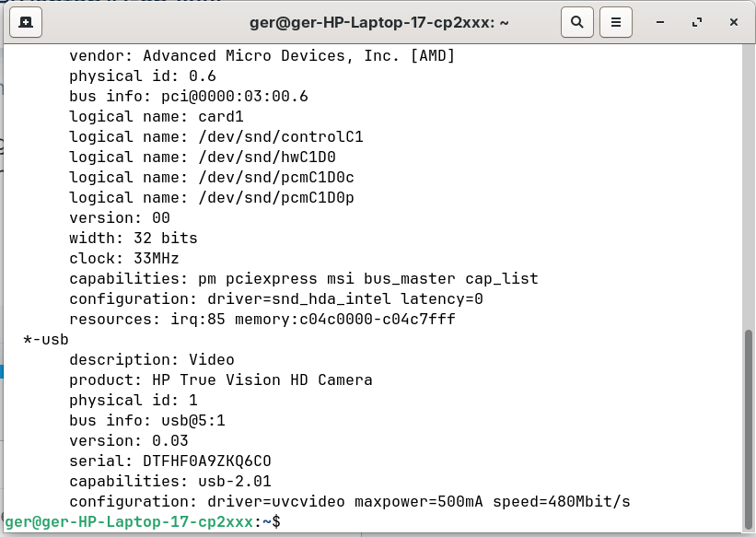Screen dimensions: 756x537
Task: Click the /dev/snd/controlC1 logical name line
Action: [216, 137]
